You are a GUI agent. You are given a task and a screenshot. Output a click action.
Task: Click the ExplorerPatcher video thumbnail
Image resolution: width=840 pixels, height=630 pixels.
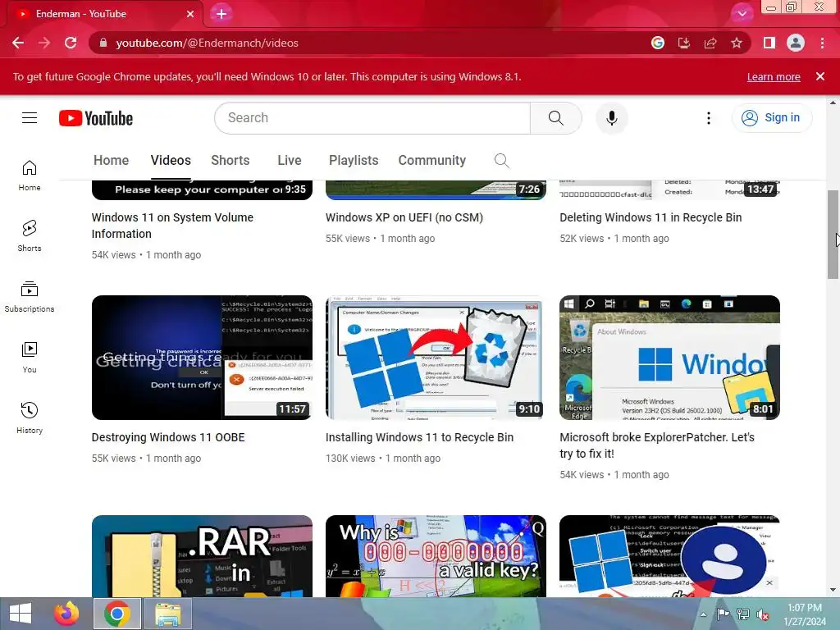pyautogui.click(x=669, y=358)
